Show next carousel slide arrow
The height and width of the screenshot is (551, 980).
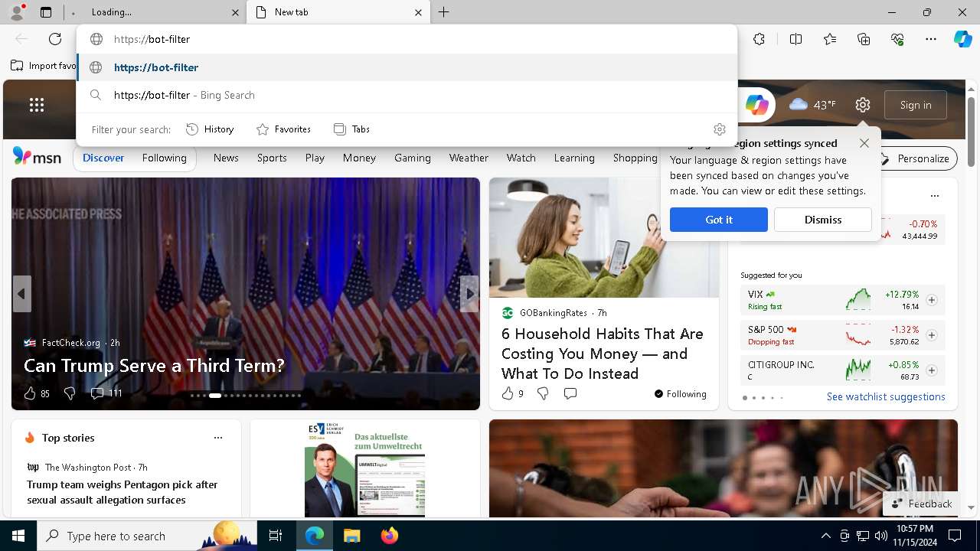point(469,294)
